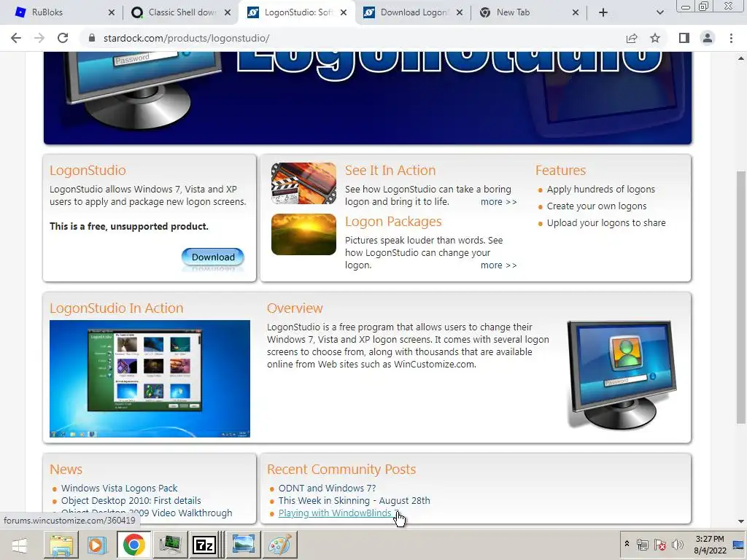
Task: Open the Chrome profile icon
Action: click(708, 38)
